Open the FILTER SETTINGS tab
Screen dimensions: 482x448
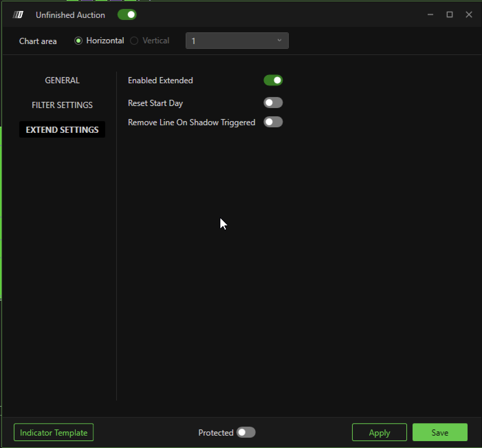click(x=62, y=105)
